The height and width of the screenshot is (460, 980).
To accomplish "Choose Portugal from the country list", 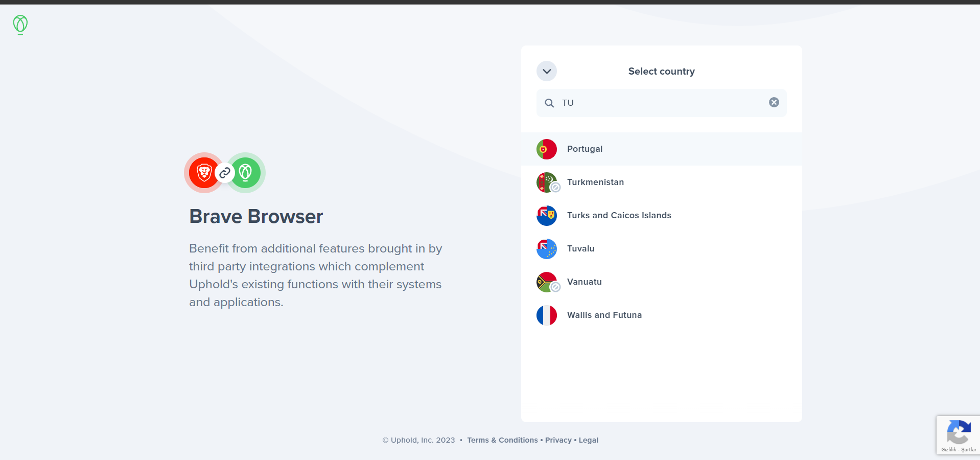I will point(662,149).
